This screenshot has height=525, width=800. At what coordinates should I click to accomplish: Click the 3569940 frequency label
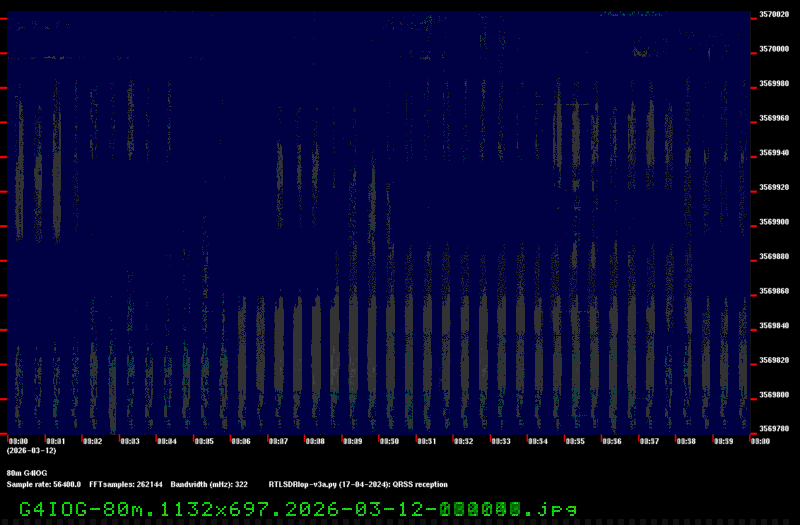[x=774, y=153]
